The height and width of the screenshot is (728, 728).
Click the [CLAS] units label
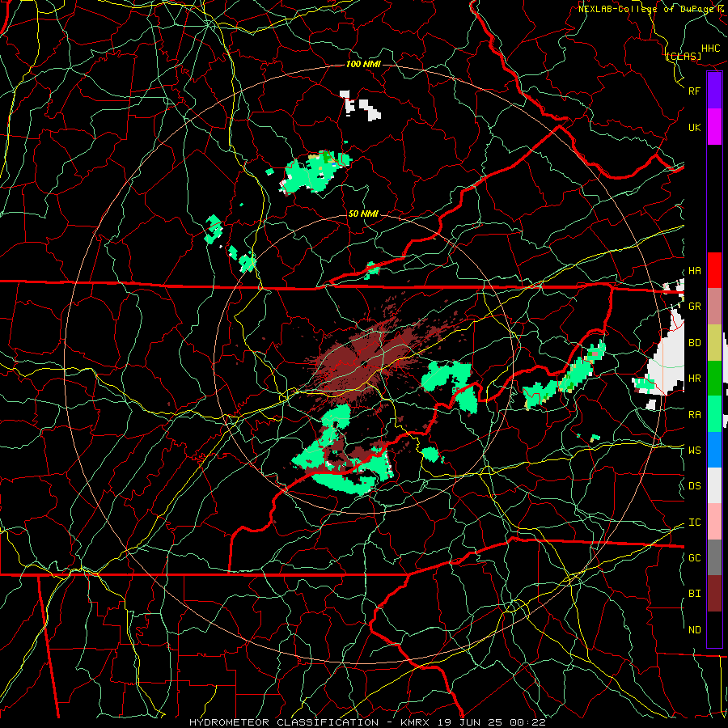click(x=684, y=57)
